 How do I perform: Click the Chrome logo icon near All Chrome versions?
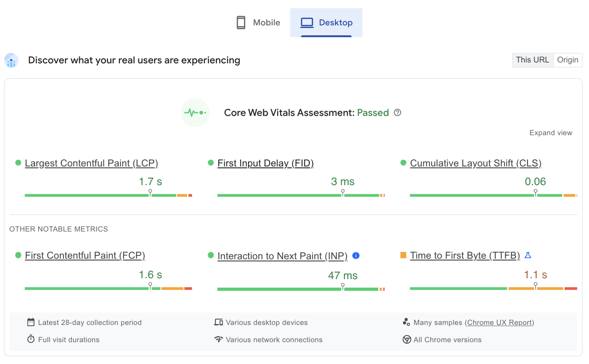pos(407,340)
